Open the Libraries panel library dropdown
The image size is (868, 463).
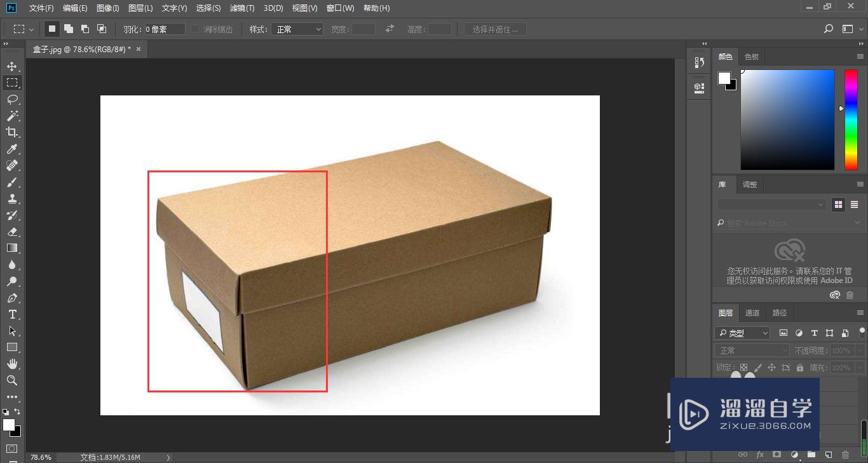click(771, 205)
